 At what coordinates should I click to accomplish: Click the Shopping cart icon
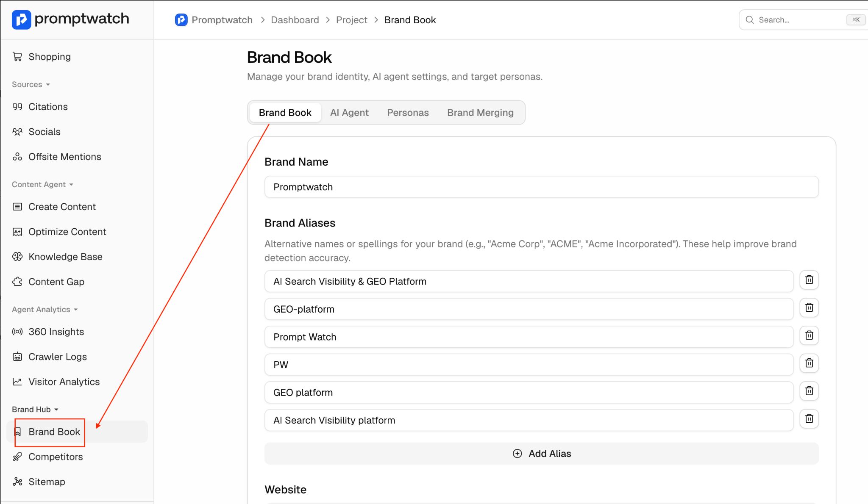pos(17,57)
